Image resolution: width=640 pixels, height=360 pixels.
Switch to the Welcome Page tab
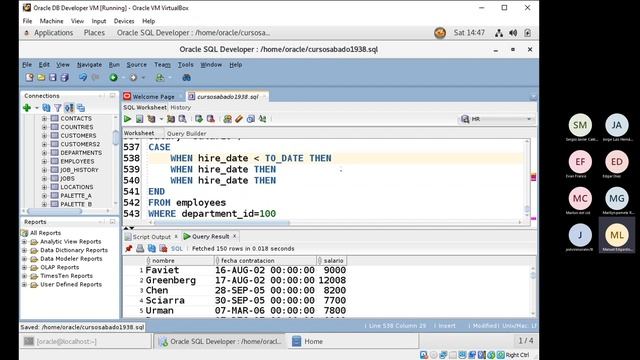point(153,97)
